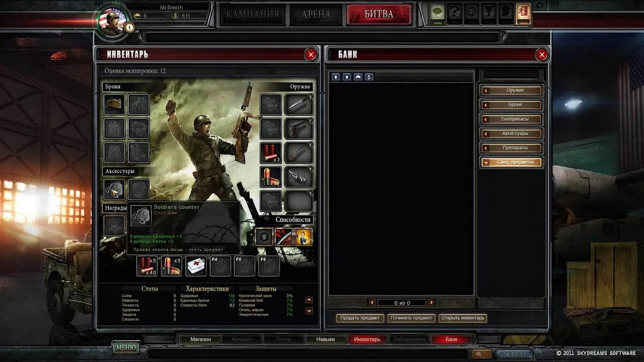This screenshot has height=362, width=644.
Task: Activate the orange portrait ability icon
Action: pyautogui.click(x=304, y=237)
